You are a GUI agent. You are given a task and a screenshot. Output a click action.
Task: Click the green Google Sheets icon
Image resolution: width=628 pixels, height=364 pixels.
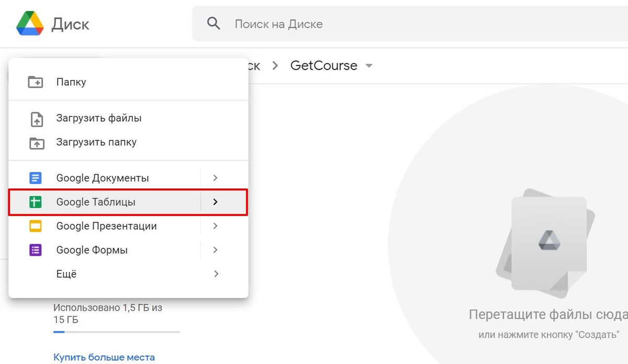36,202
